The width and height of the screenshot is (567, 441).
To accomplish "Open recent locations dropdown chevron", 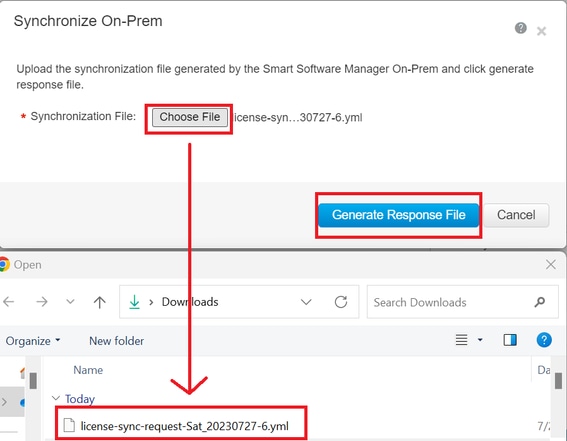I will (71, 301).
